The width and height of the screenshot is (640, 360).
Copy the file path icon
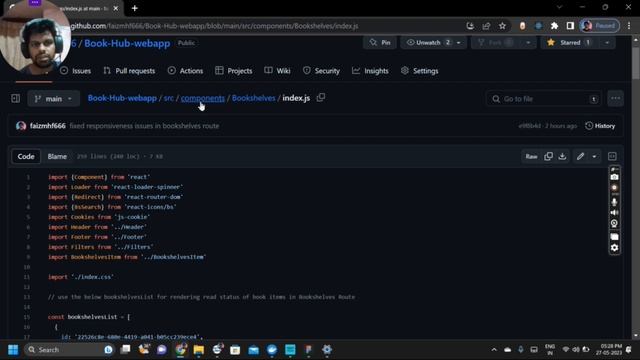(x=321, y=98)
